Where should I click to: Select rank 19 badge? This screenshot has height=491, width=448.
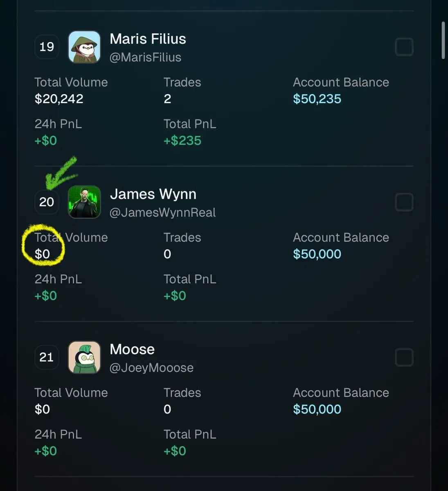point(47,47)
